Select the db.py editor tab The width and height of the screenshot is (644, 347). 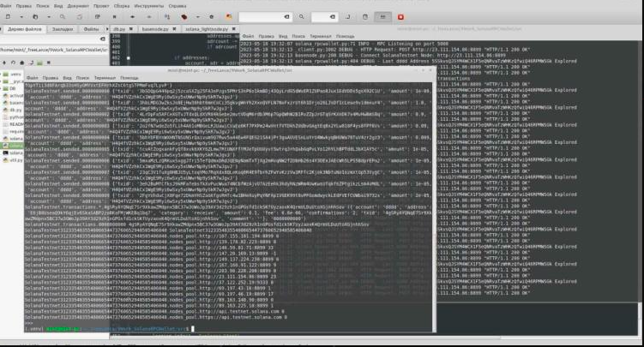point(119,29)
